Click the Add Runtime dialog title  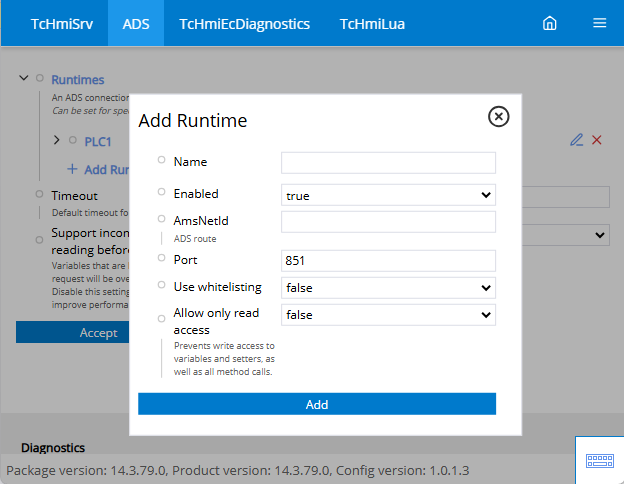[x=193, y=120]
